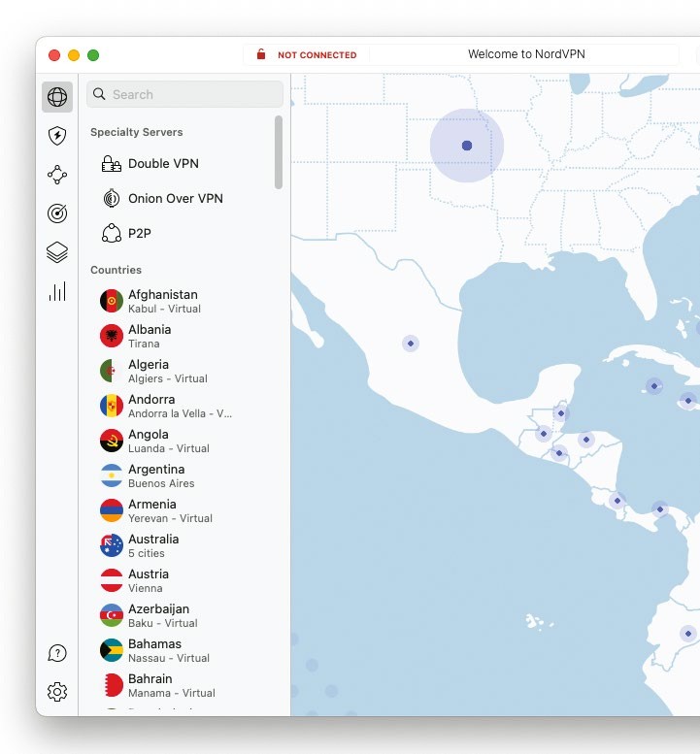Screen dimensions: 700x754
Task: Click the Mexico server pin on map
Action: (x=411, y=344)
